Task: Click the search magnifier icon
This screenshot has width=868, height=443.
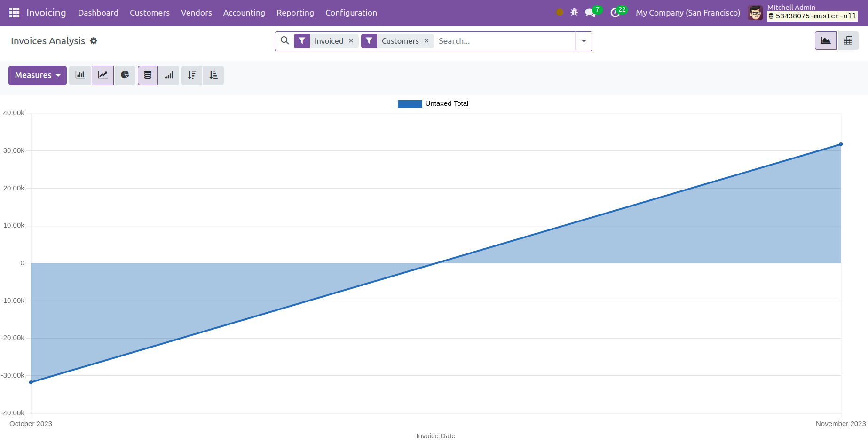Action: pos(284,41)
